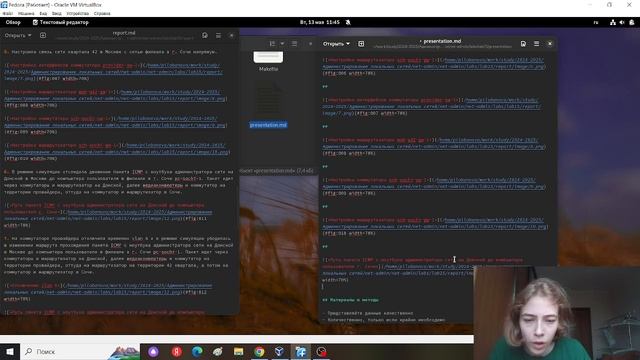Image resolution: width=640 pixels, height=360 pixels.
Task: Open the Справка menu in VirtualBox
Action: (x=102, y=13)
